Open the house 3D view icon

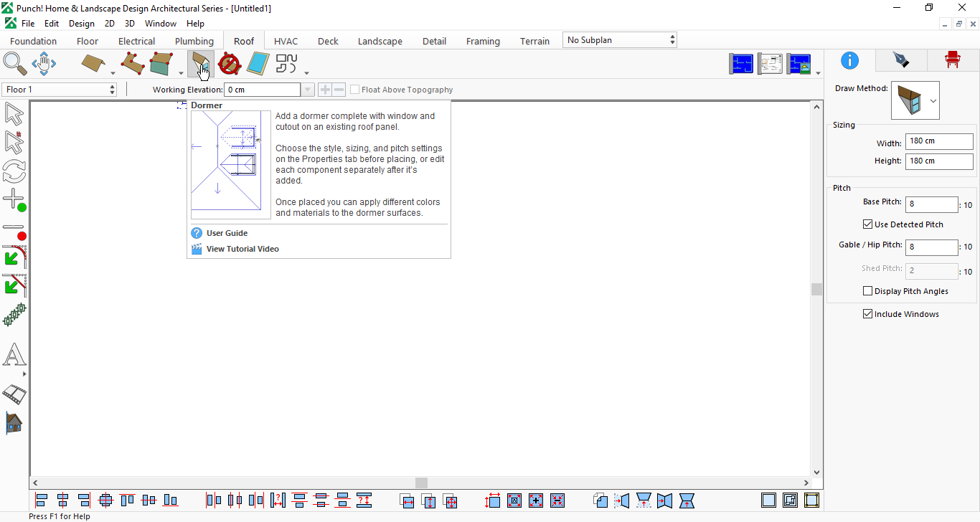(14, 422)
